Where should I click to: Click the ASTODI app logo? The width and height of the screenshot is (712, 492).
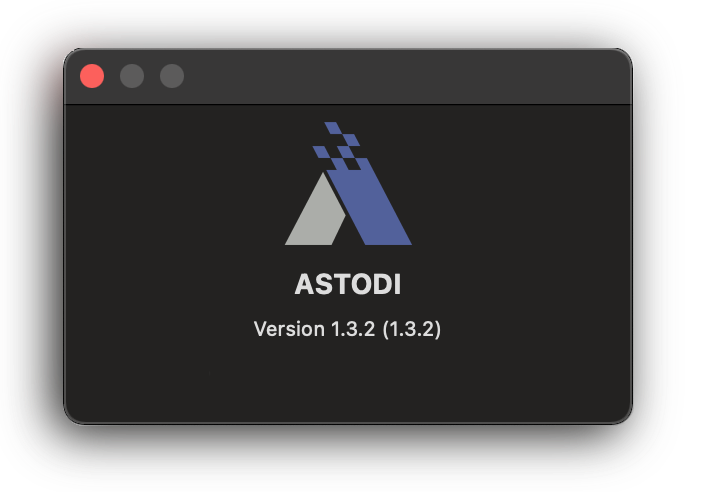coord(348,183)
